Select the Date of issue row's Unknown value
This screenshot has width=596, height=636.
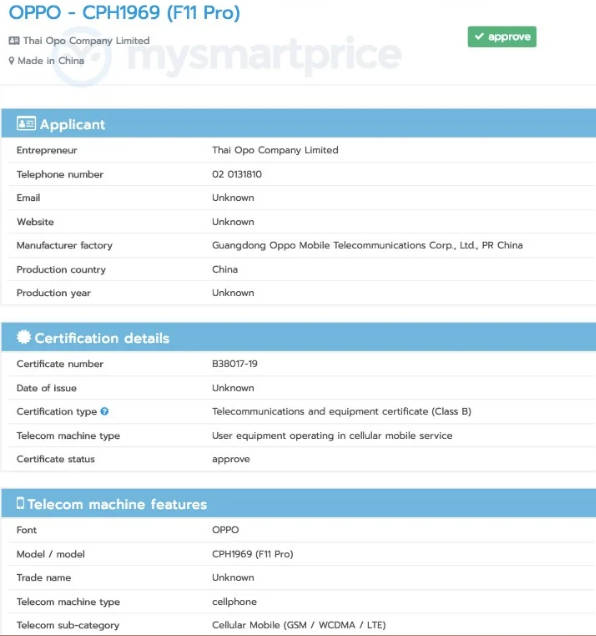point(233,388)
